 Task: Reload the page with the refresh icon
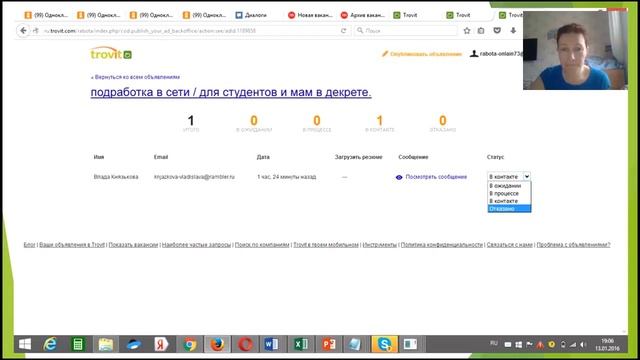[344, 31]
